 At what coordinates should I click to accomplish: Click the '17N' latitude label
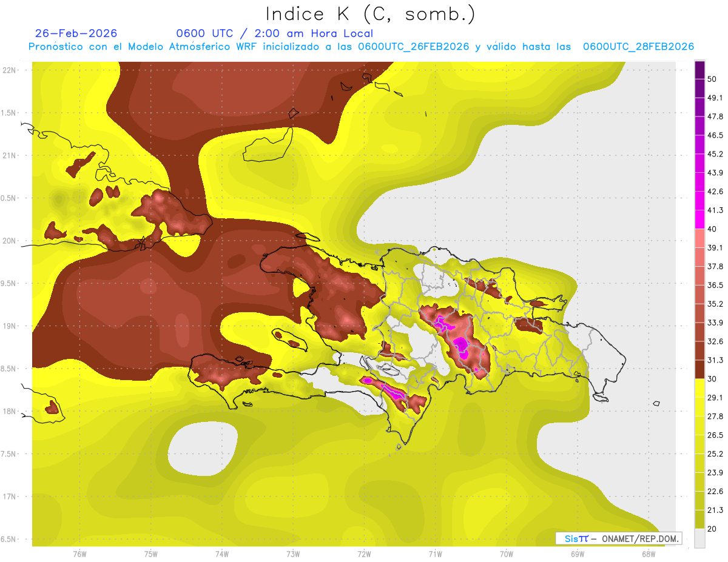pyautogui.click(x=10, y=497)
